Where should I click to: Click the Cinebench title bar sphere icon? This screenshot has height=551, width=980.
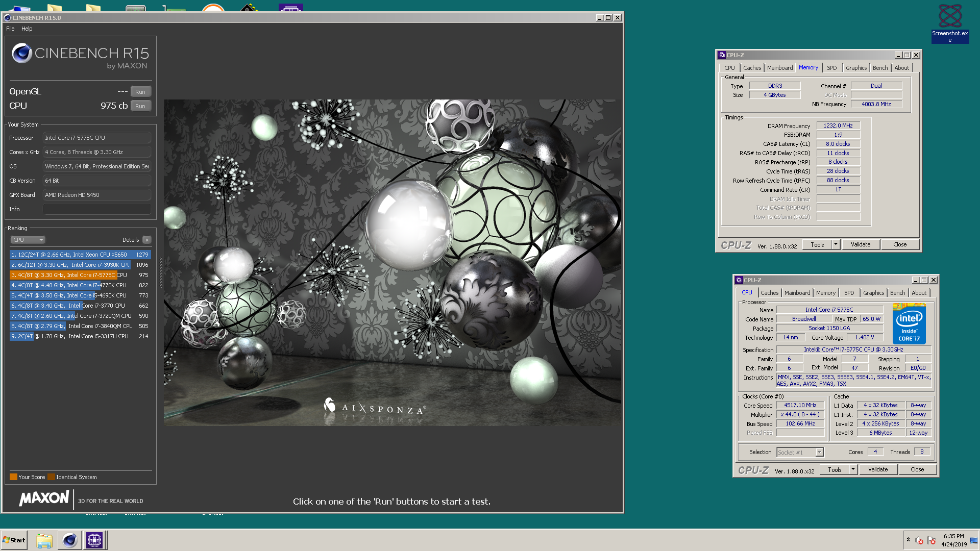coord(7,17)
